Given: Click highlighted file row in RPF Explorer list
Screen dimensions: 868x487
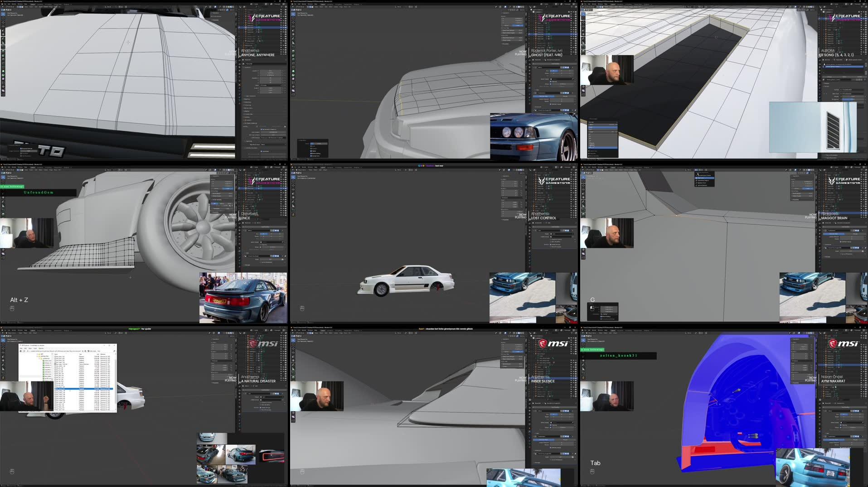Looking at the screenshot, I should (x=83, y=389).
